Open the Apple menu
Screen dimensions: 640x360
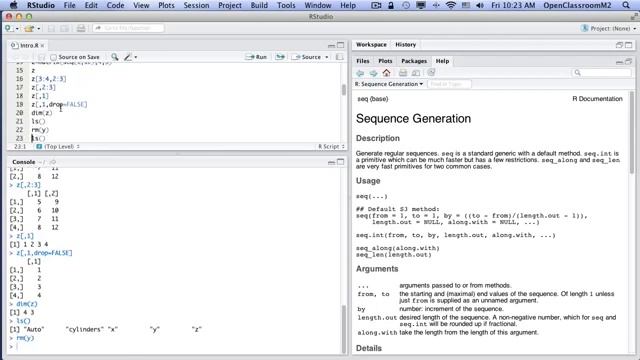coord(13,5)
